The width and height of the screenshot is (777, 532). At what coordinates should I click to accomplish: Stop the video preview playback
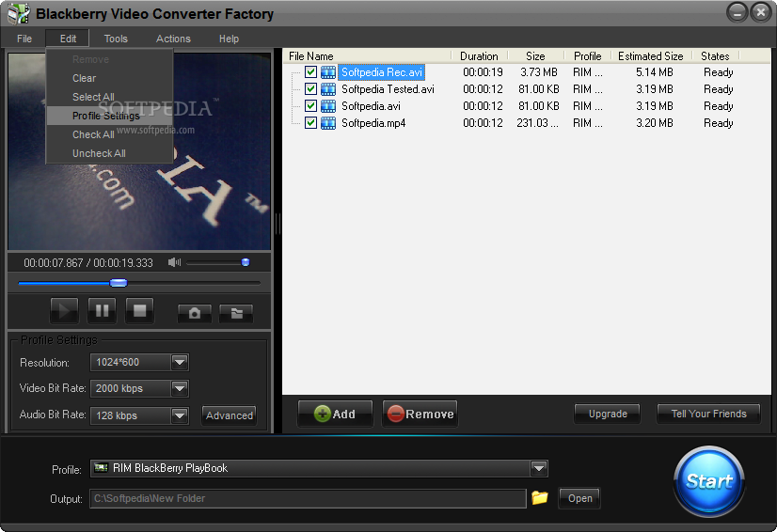[140, 310]
